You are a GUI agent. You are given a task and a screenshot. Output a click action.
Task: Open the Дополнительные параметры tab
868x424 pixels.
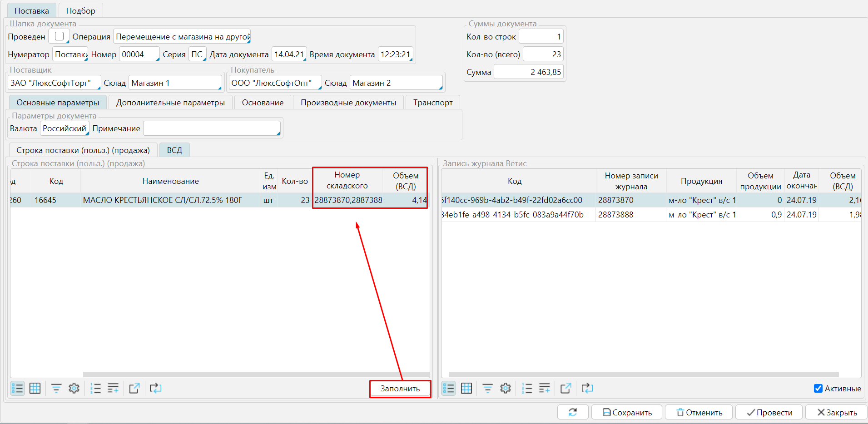[x=170, y=103]
